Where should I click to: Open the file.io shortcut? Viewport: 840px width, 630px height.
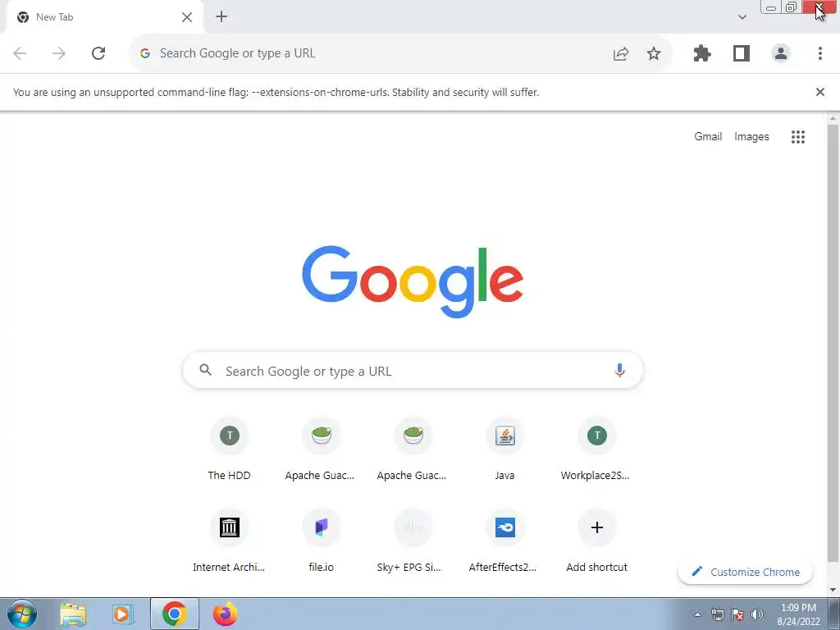321,541
